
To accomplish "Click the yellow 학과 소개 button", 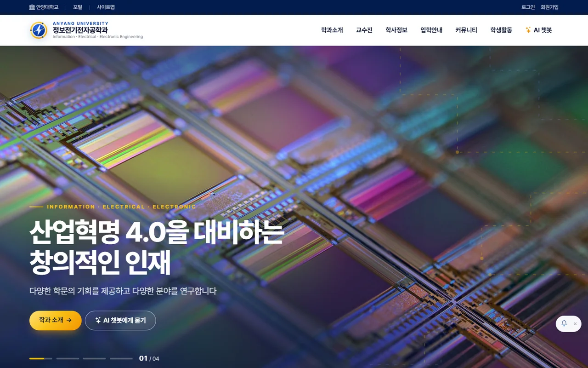I will (56, 321).
